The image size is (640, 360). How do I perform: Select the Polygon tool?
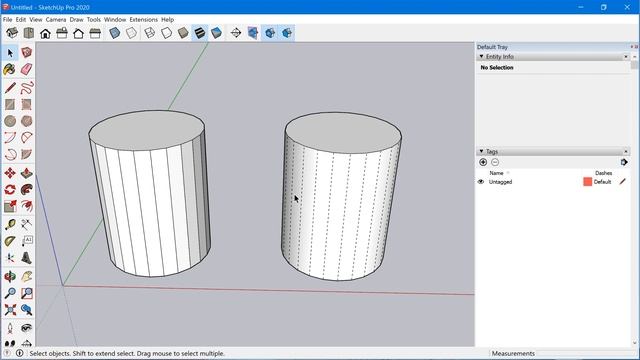point(27,121)
